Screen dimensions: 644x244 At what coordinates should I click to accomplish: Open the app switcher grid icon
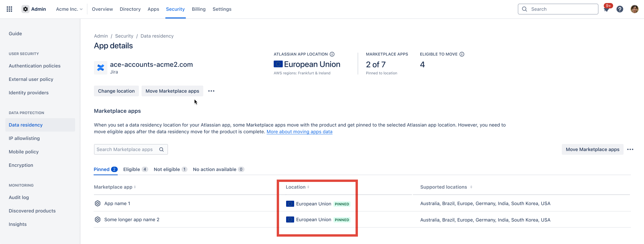[9, 9]
